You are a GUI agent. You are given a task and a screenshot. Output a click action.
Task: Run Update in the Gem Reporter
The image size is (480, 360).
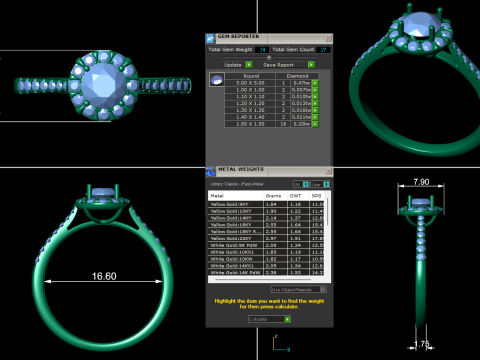(x=238, y=65)
